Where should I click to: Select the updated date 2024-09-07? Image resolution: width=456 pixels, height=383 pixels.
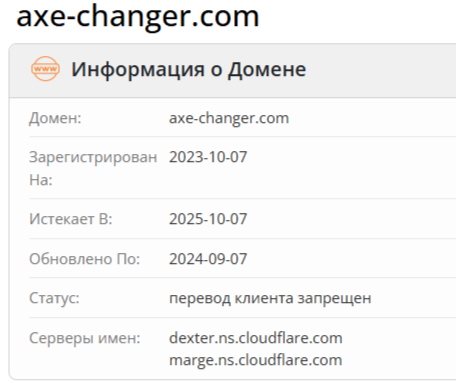[208, 259]
